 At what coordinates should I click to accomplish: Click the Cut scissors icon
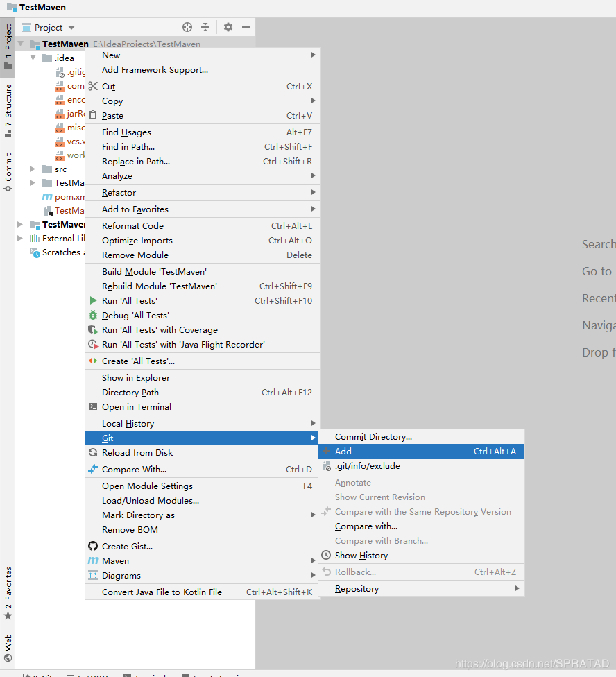[93, 86]
